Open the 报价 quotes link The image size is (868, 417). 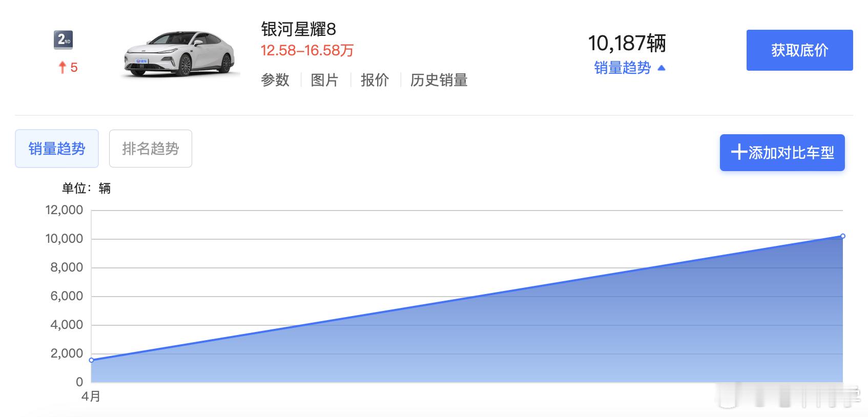pyautogui.click(x=375, y=80)
